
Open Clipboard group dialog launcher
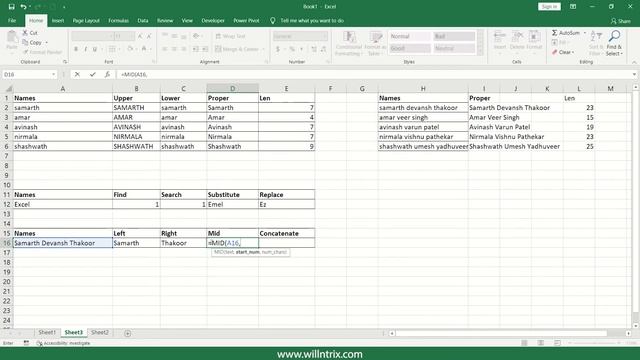(65, 62)
